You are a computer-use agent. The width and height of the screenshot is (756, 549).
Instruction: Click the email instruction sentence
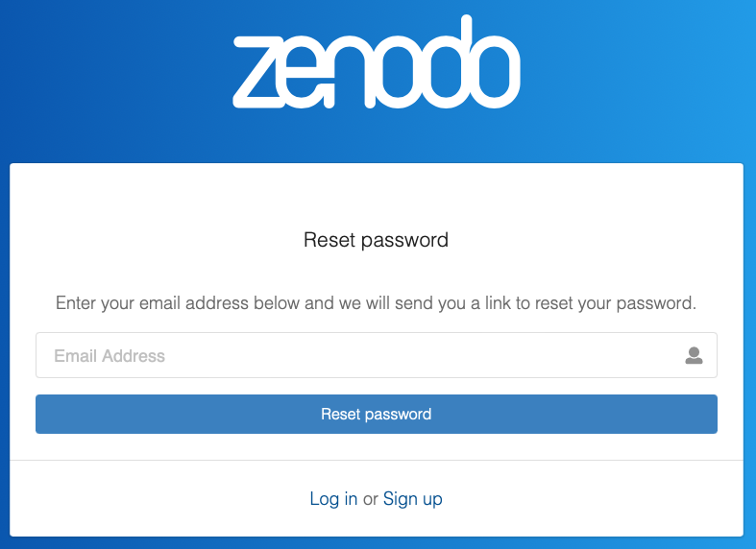[376, 303]
